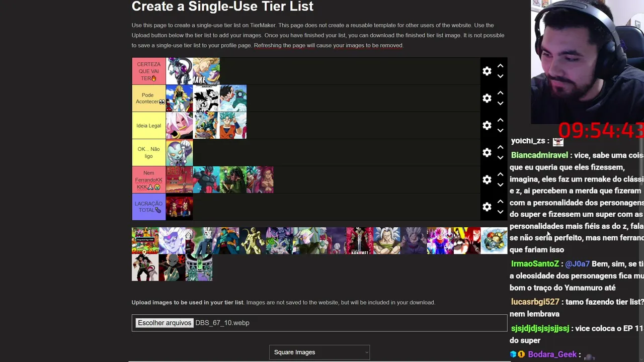Image resolution: width=644 pixels, height=362 pixels.
Task: Open settings gear for OK... Não ligo row
Action: (x=487, y=153)
